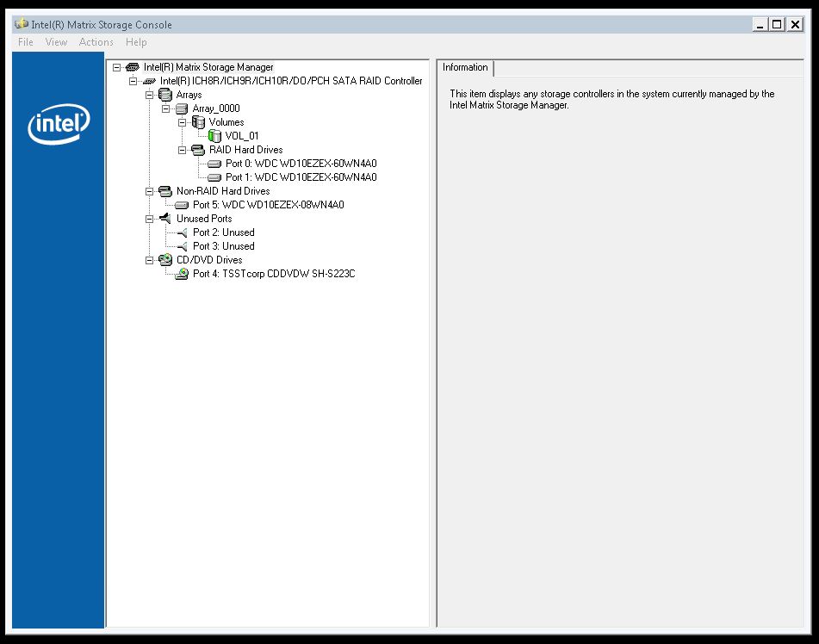
Task: Select the Unused Ports label
Action: tap(204, 219)
